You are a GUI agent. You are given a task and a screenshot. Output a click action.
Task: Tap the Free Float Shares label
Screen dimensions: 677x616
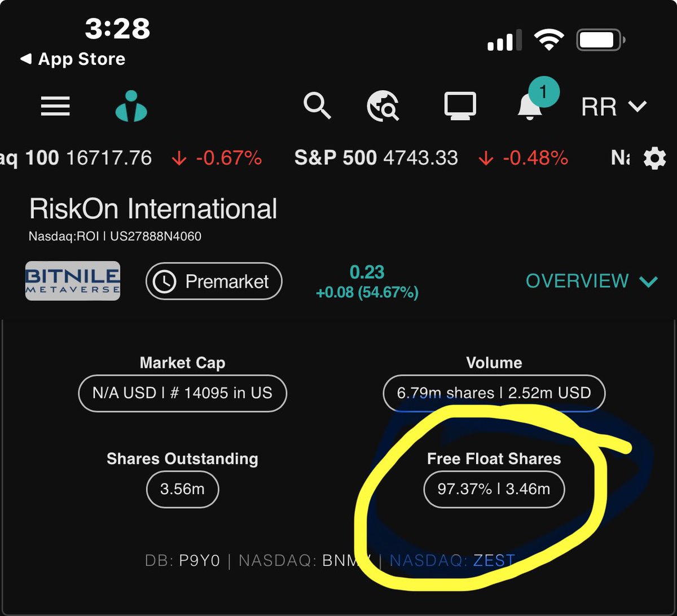[494, 459]
